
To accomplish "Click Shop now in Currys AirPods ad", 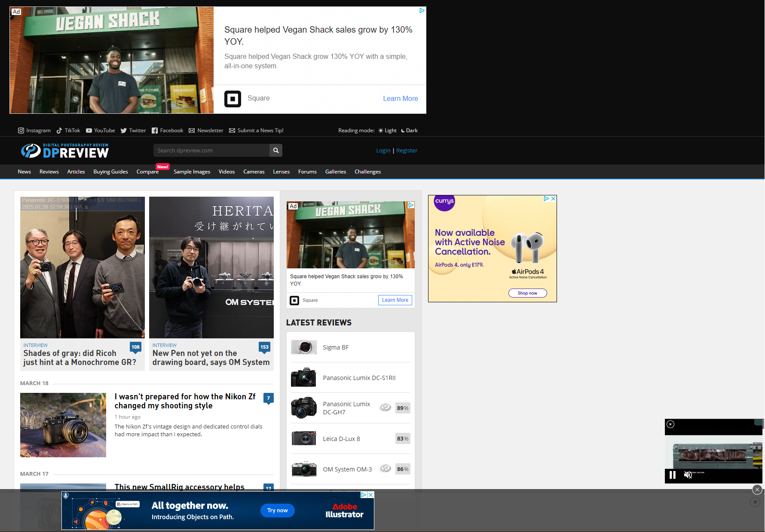I will (527, 293).
